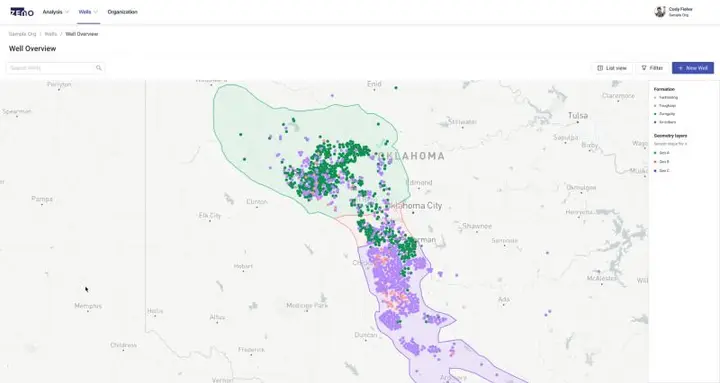
Task: Click the search magnifier icon
Action: [99, 68]
